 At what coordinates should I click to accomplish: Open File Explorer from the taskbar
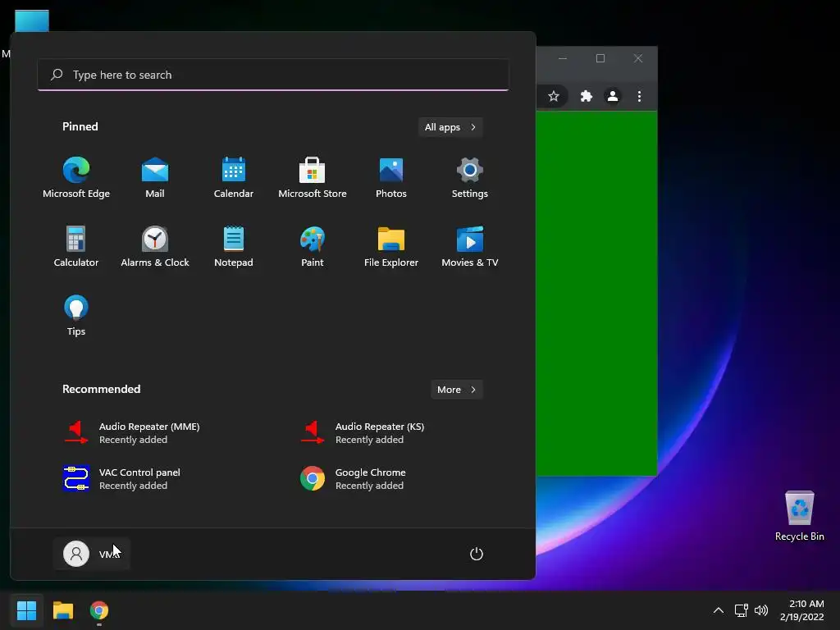click(63, 610)
